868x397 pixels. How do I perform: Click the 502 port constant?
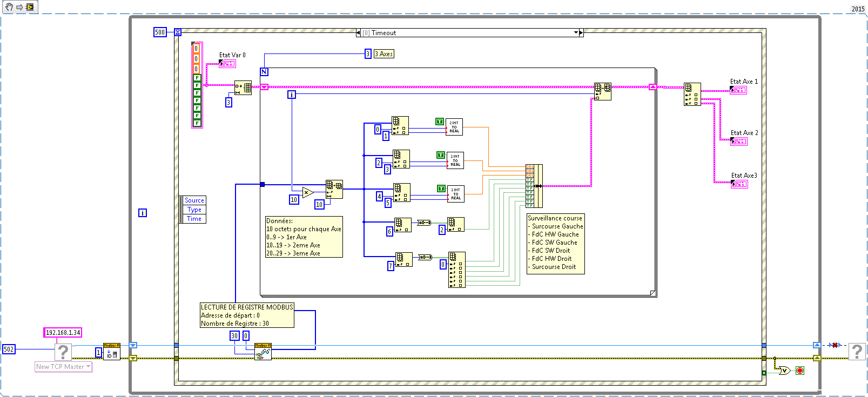(x=9, y=349)
